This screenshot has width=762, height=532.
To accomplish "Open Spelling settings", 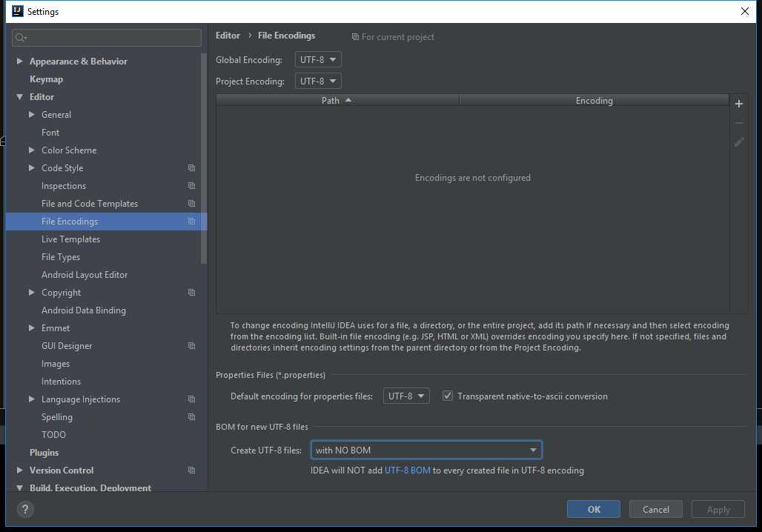I will (x=56, y=417).
